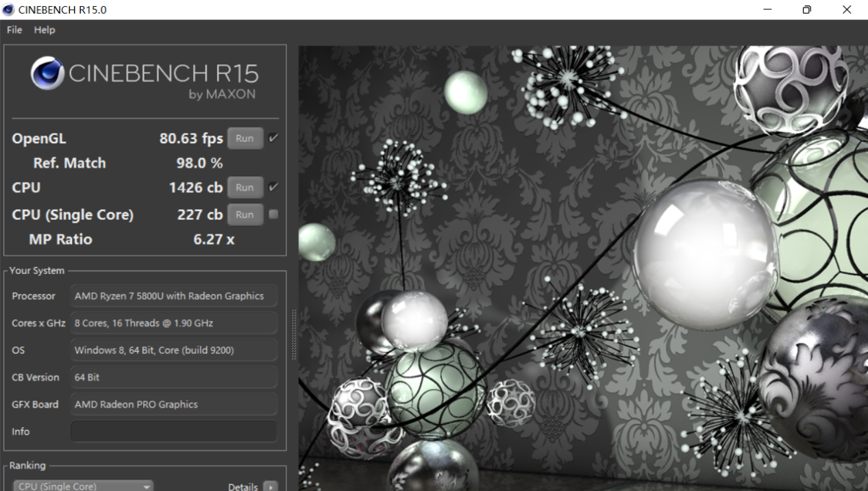Image resolution: width=868 pixels, height=491 pixels.
Task: Maximize the Cinebench window
Action: tap(807, 10)
